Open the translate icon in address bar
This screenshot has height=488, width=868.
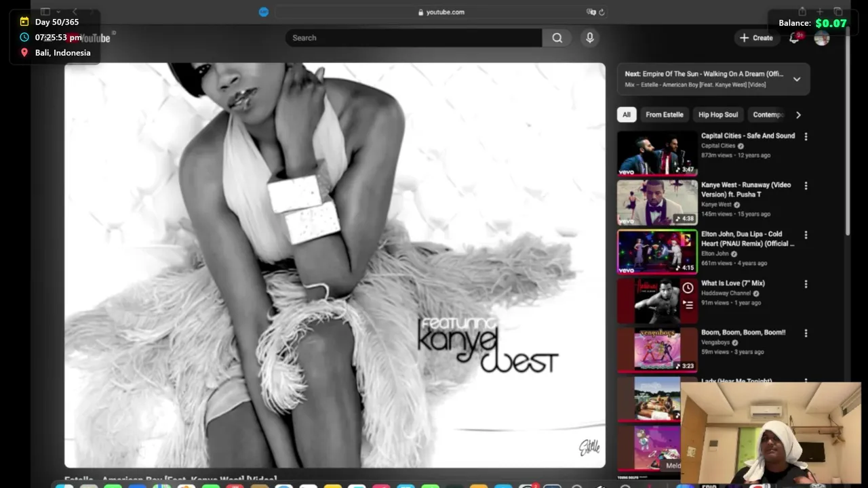(x=591, y=12)
